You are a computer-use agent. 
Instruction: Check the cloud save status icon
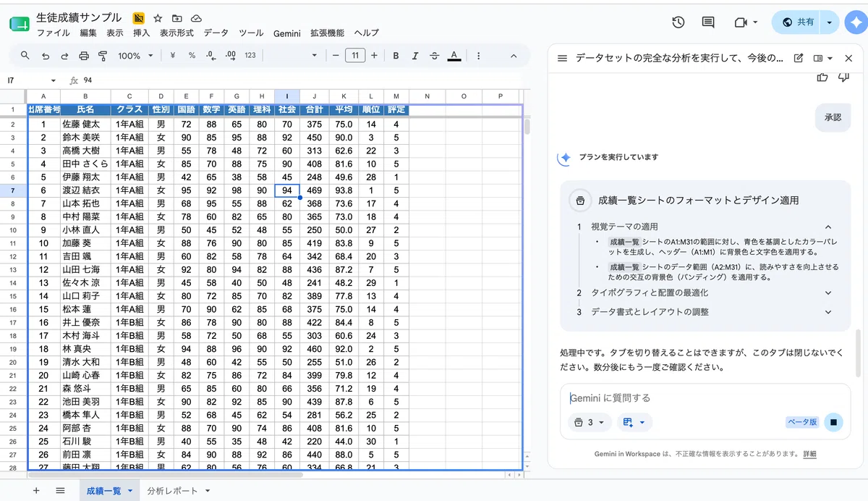(x=196, y=18)
